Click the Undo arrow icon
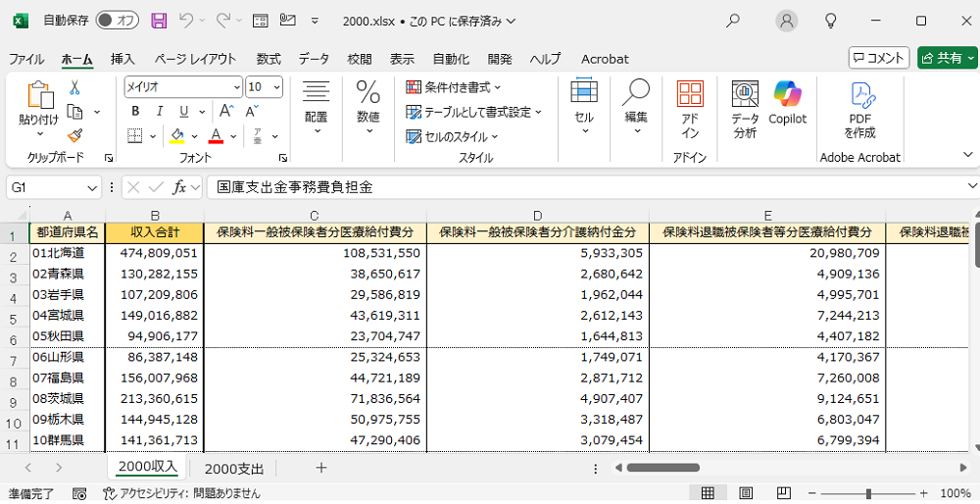This screenshot has width=980, height=504. [186, 21]
